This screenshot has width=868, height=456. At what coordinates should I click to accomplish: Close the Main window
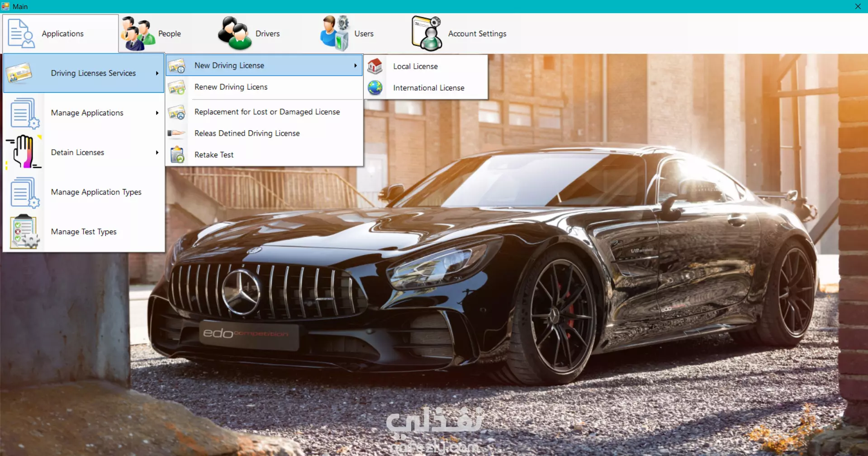pos(858,6)
